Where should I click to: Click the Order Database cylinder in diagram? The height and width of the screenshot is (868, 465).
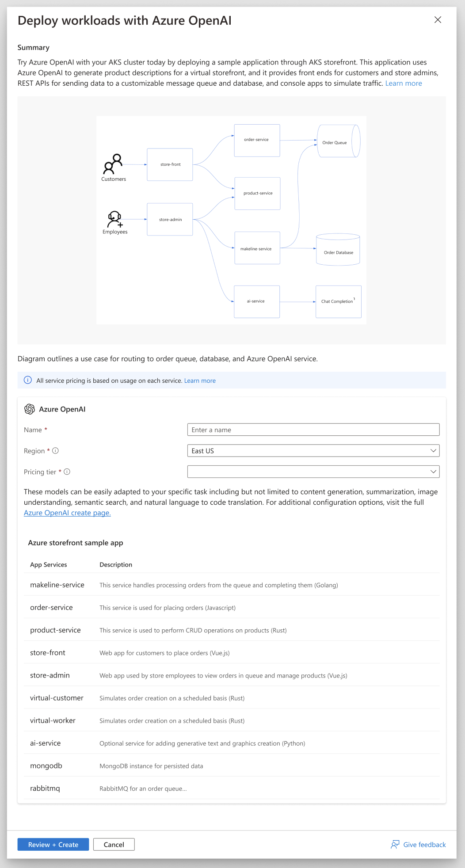(x=338, y=250)
